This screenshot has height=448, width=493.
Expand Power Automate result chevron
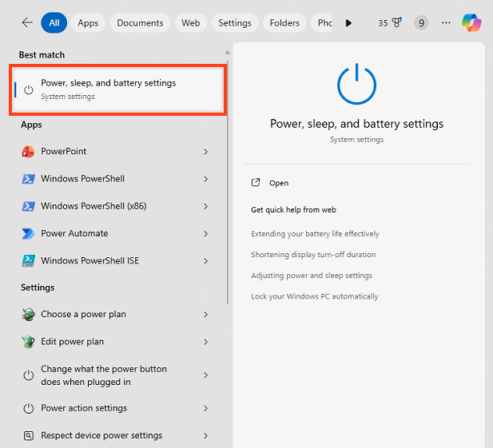click(205, 234)
